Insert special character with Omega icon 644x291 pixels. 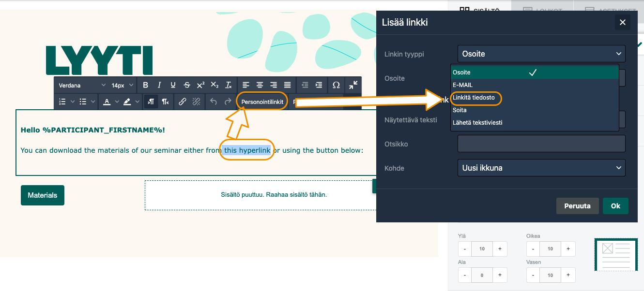click(x=336, y=85)
